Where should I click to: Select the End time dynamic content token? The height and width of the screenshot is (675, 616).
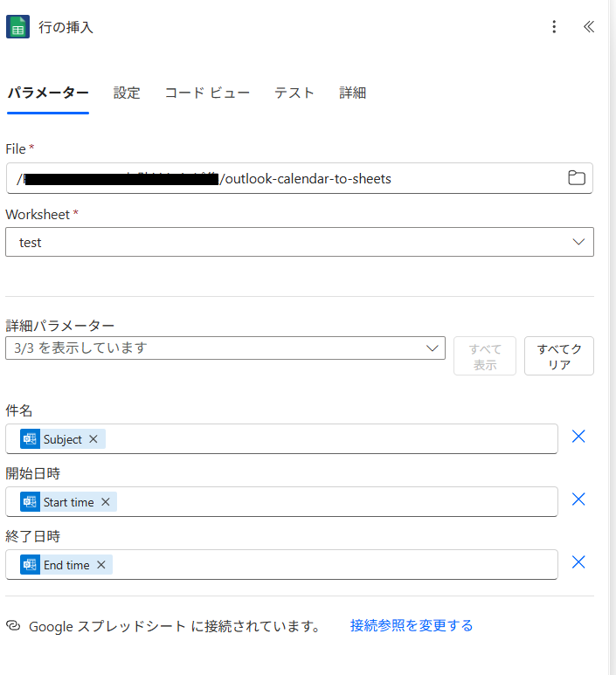coord(66,565)
